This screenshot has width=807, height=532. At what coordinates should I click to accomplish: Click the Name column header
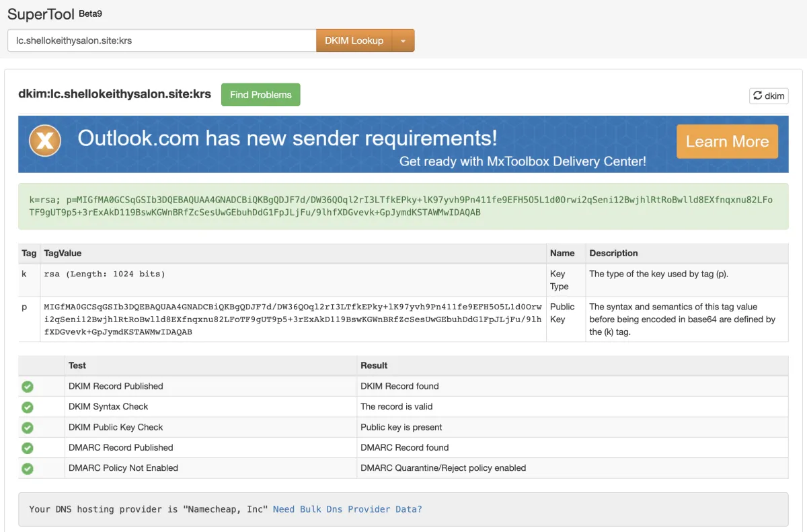pos(566,253)
